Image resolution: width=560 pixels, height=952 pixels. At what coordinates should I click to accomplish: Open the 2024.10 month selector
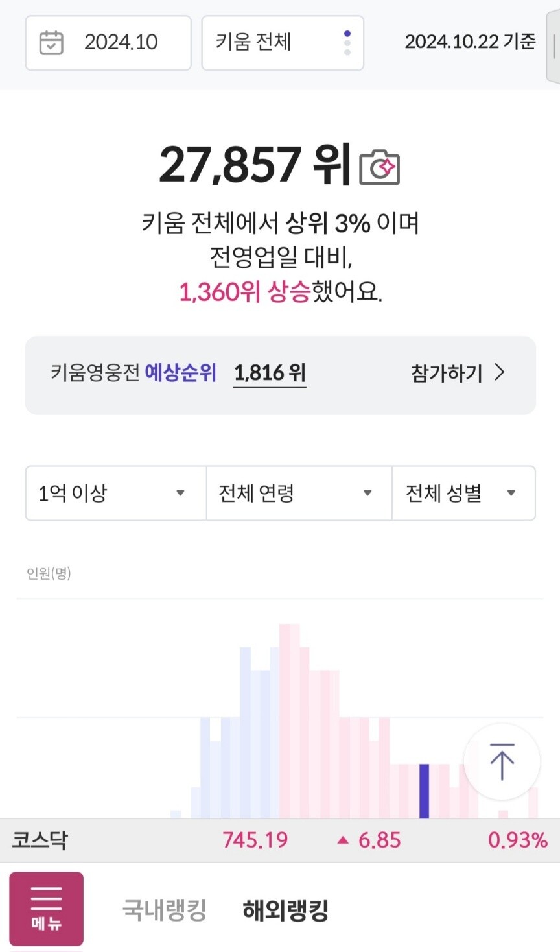pyautogui.click(x=108, y=43)
